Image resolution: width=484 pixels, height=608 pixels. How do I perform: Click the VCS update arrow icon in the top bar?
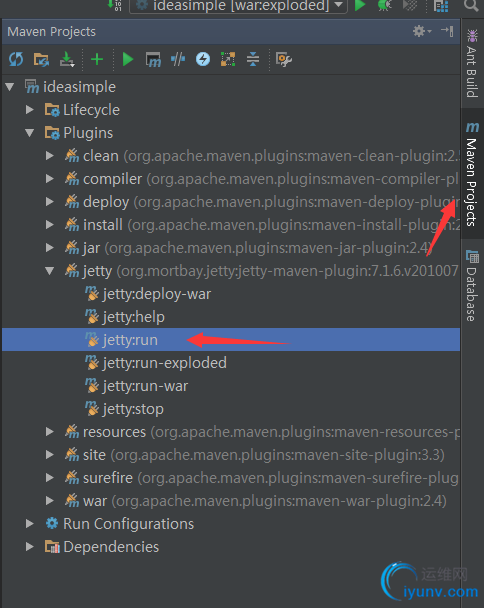click(x=114, y=5)
